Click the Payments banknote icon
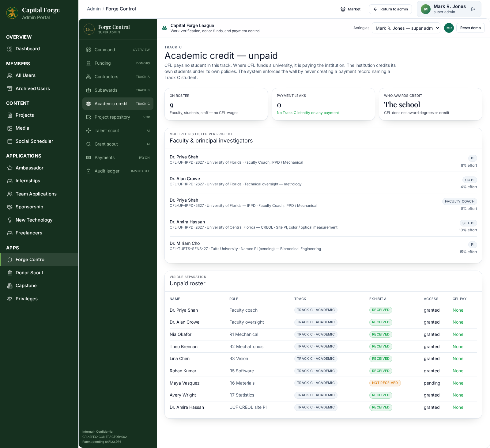Screen dimensions: 490x448 (89, 158)
